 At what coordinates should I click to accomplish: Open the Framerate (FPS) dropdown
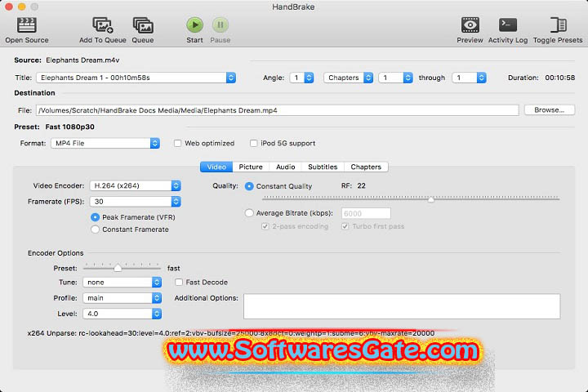coord(135,202)
